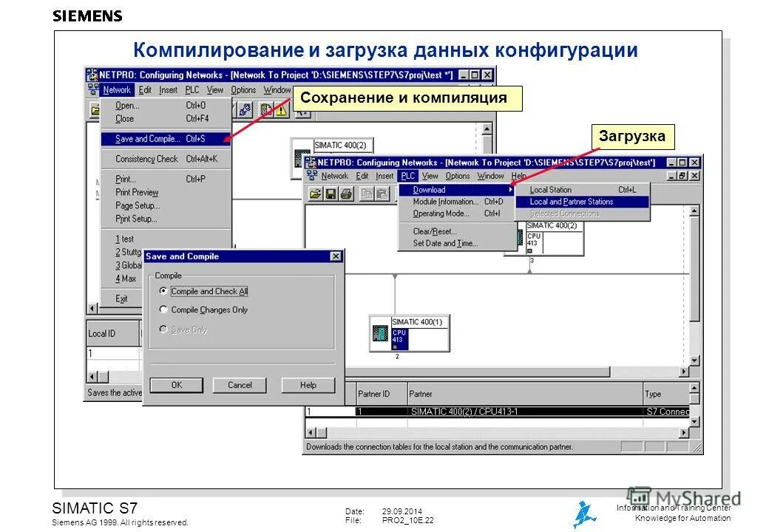Select Compile Changes Only radio button
Image resolution: width=769 pixels, height=532 pixels.
click(x=163, y=310)
